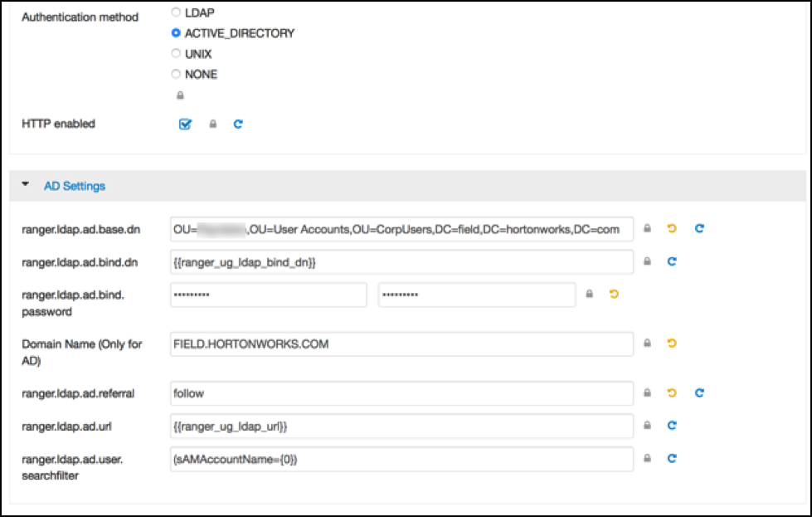Click the password confirmation field

pos(476,295)
